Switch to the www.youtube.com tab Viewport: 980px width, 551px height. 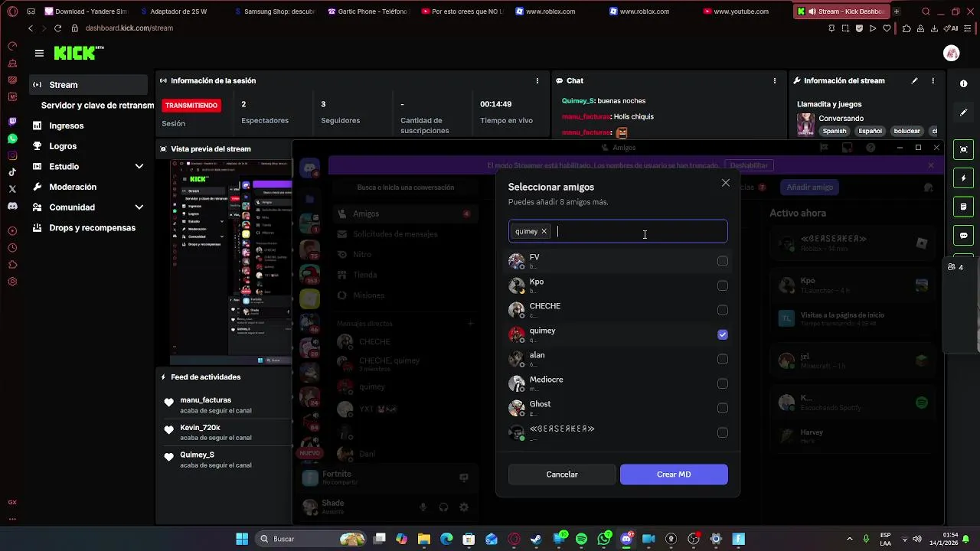click(x=741, y=11)
